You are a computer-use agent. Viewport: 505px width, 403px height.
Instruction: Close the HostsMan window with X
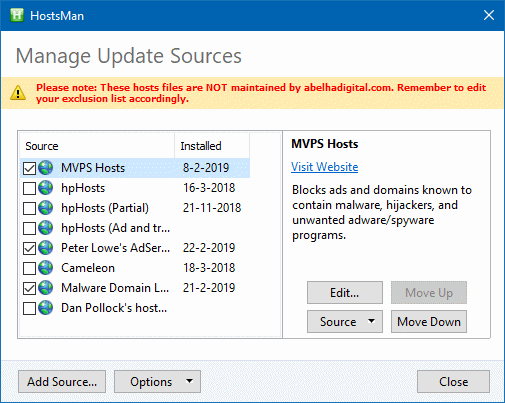coord(489,15)
